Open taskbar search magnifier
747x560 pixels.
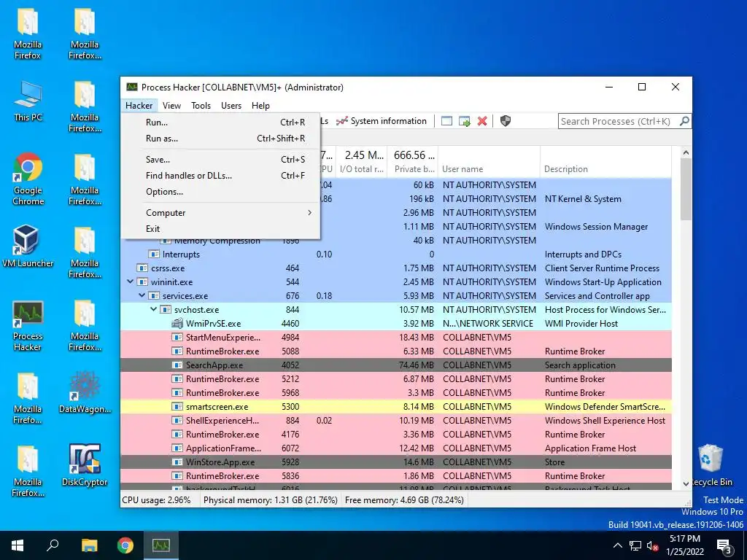(53, 545)
